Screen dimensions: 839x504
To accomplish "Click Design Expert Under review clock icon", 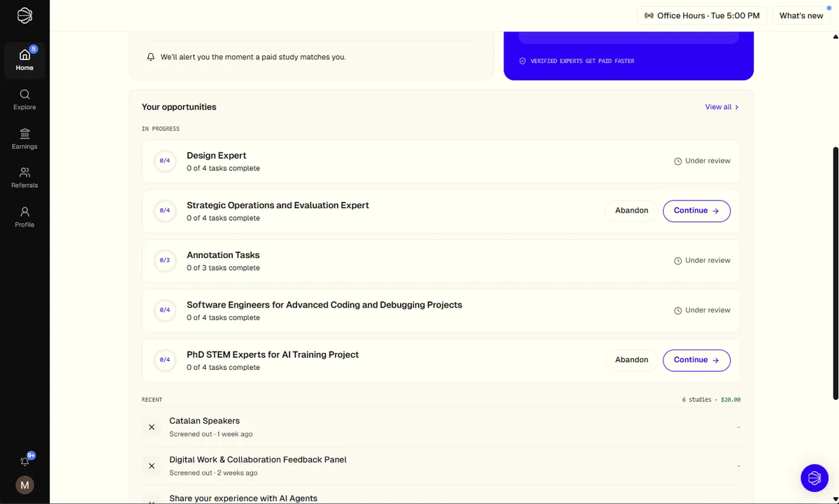I will click(677, 161).
